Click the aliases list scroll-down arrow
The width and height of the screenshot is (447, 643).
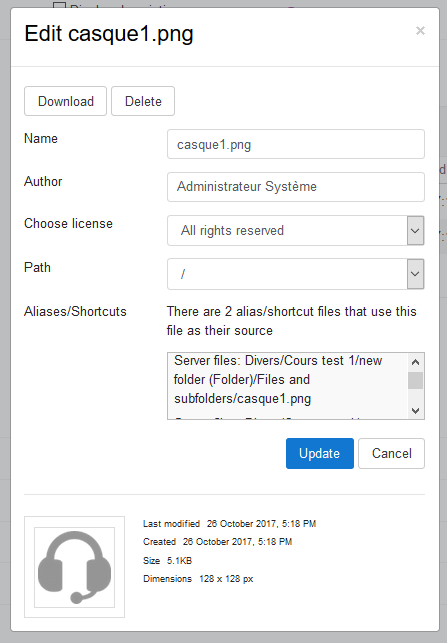415,410
